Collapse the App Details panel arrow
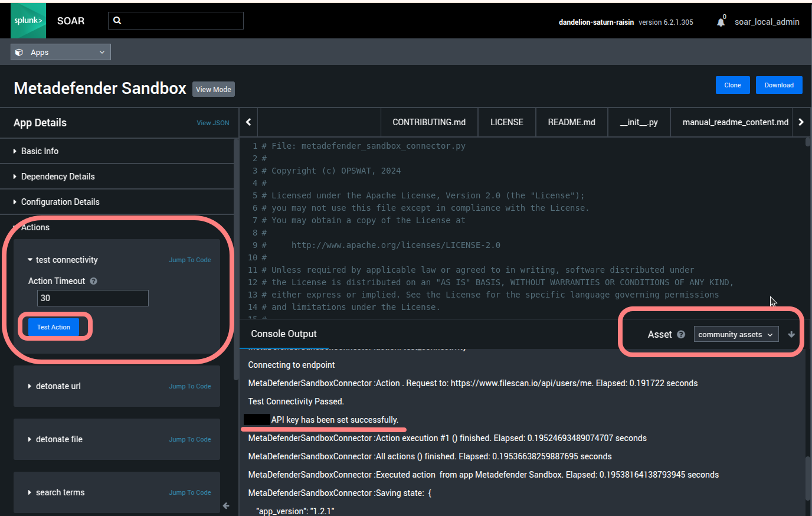The height and width of the screenshot is (516, 812). click(226, 505)
